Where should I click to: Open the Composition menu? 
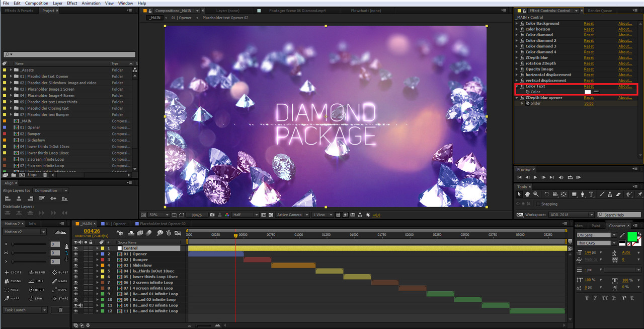click(x=37, y=3)
